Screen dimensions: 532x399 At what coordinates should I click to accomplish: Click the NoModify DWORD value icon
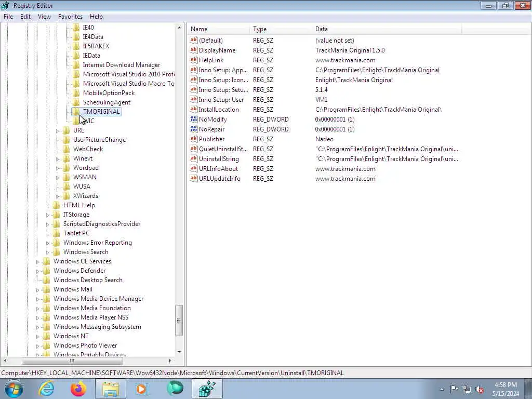[x=194, y=119]
